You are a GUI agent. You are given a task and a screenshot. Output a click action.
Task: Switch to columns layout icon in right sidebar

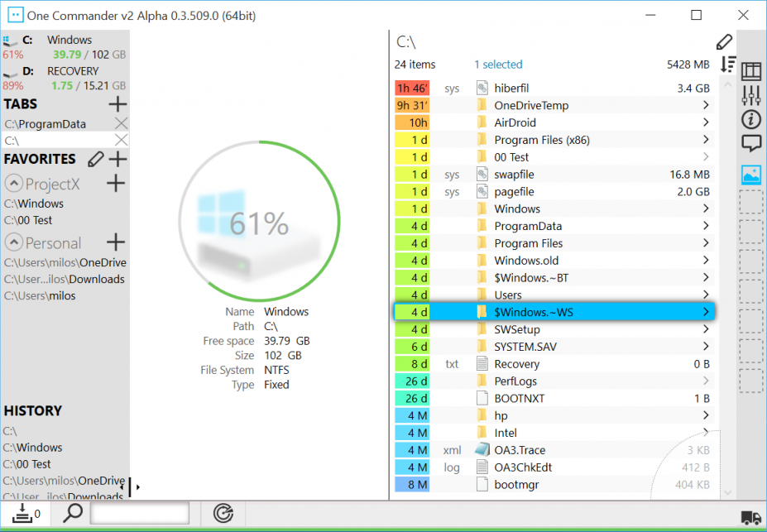(751, 71)
